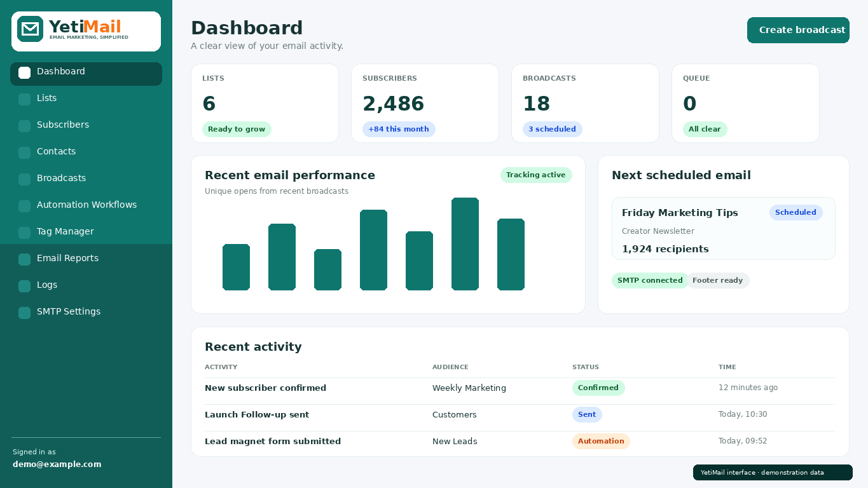The image size is (868, 488).
Task: Click the Subscribers sidebar icon
Action: [24, 126]
